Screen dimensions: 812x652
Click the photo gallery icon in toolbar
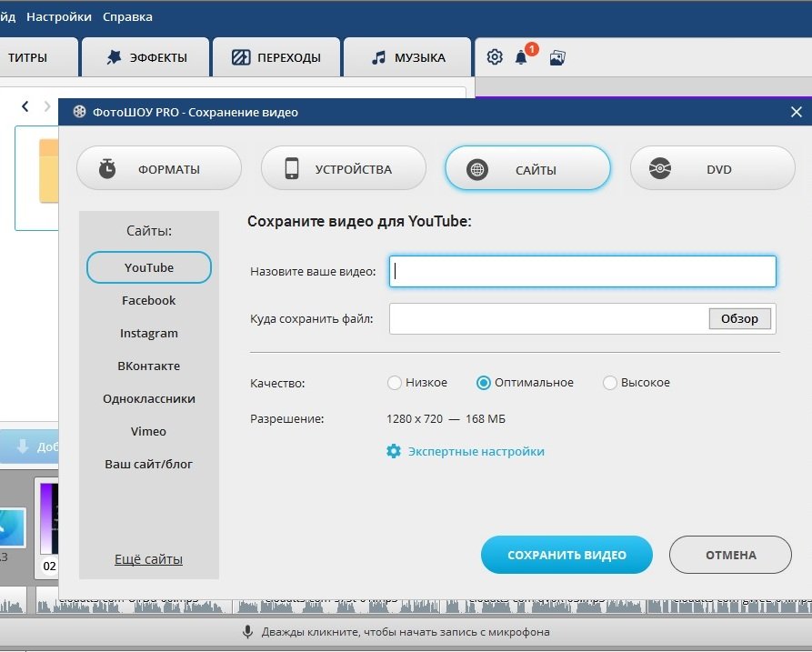(557, 57)
